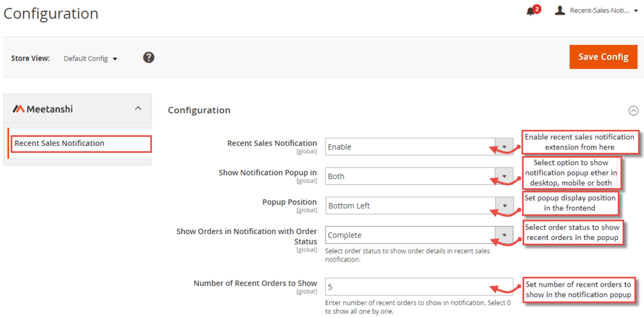Click the notifications bell icon
Screen dimensions: 644x318
[x=531, y=11]
